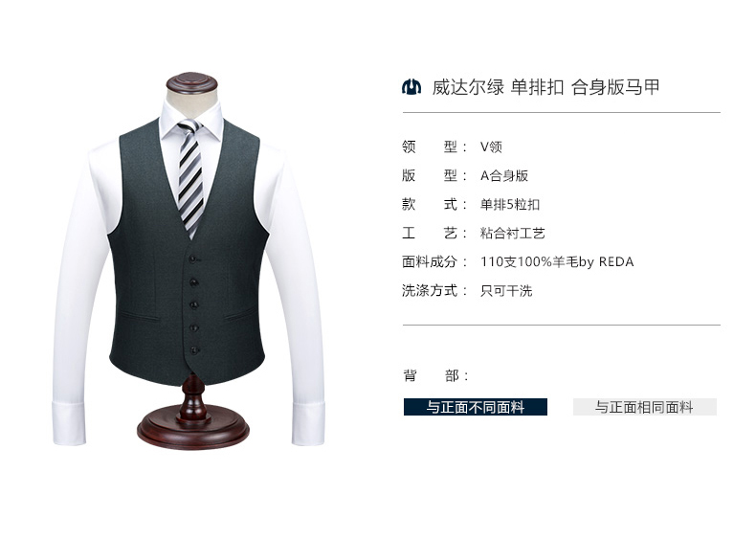Click the 背部 section label
Viewport: 756px width, 540px height.
(x=435, y=375)
